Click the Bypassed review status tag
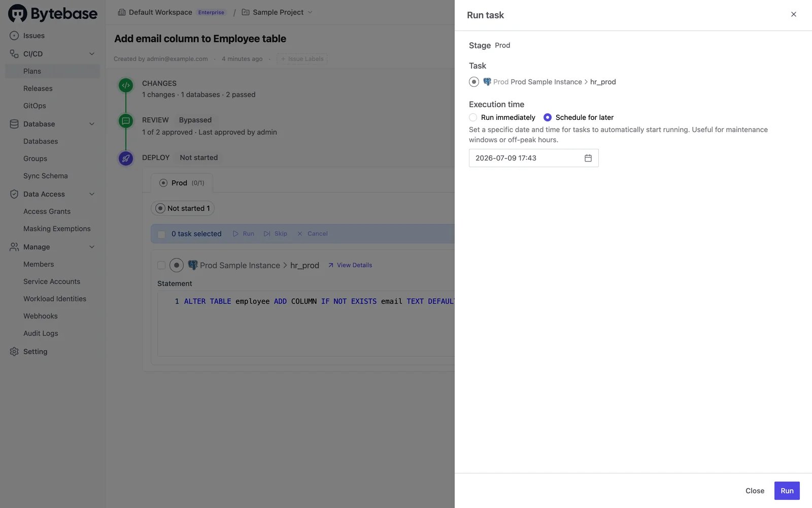This screenshot has height=508, width=812. pos(195,120)
